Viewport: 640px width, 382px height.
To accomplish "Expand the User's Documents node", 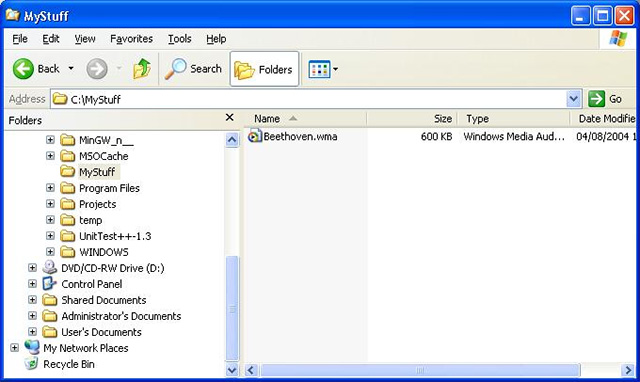I will (32, 332).
